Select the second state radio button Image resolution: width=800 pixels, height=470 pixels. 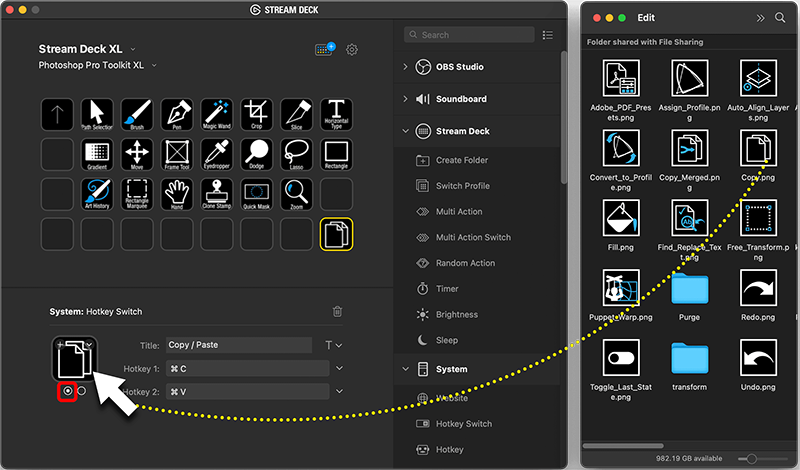tap(82, 391)
